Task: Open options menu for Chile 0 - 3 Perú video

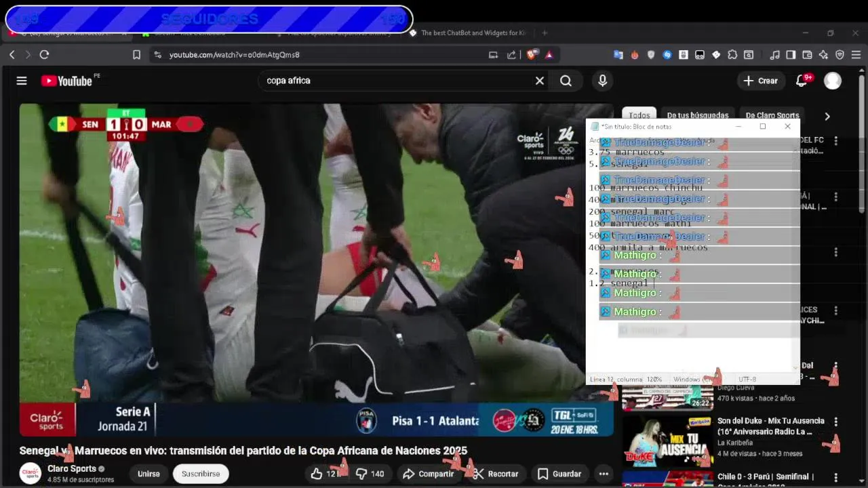Action: pyautogui.click(x=835, y=477)
